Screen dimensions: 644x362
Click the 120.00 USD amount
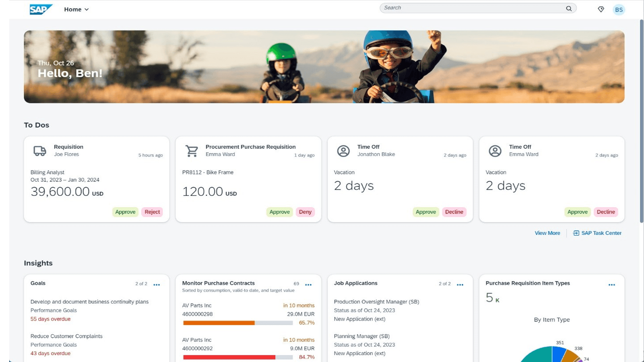click(209, 191)
